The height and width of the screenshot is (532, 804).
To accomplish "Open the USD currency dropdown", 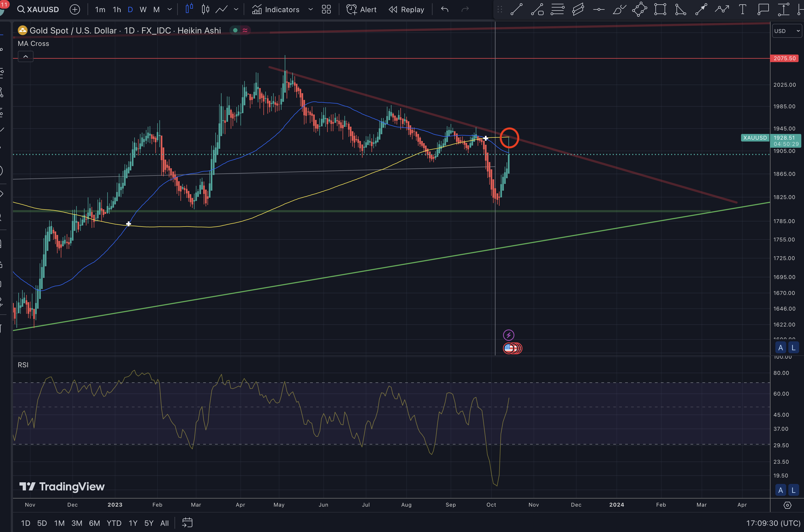I will pos(787,31).
